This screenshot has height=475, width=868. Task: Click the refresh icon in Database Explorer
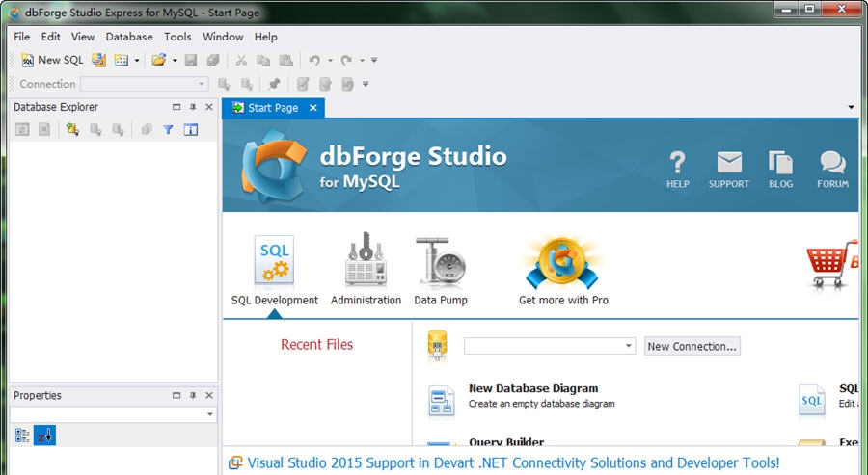point(22,130)
